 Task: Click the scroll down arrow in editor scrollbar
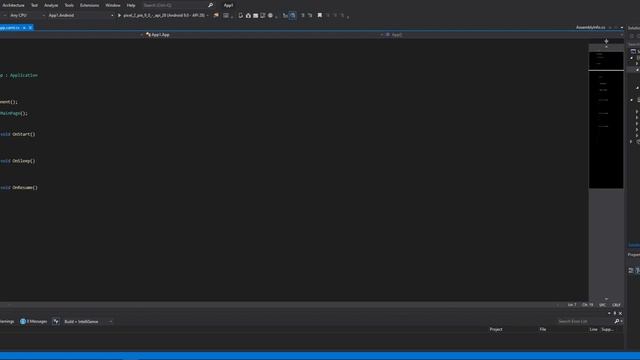point(606,299)
